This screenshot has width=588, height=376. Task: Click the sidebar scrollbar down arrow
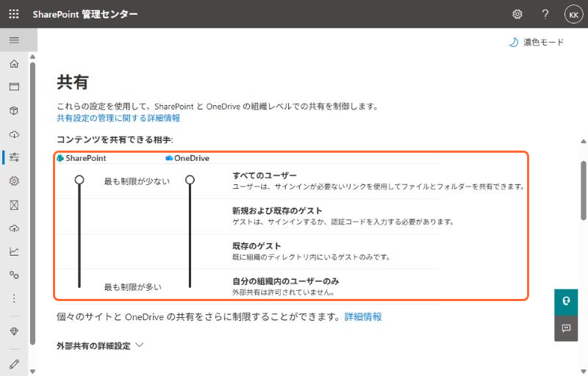pyautogui.click(x=32, y=372)
